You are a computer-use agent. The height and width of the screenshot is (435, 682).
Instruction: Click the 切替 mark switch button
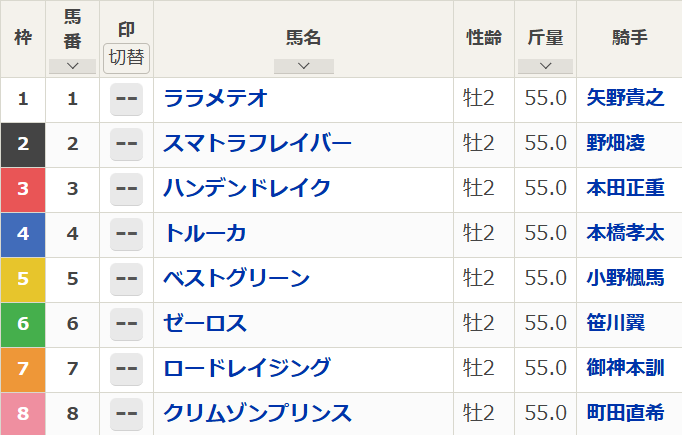click(x=126, y=58)
